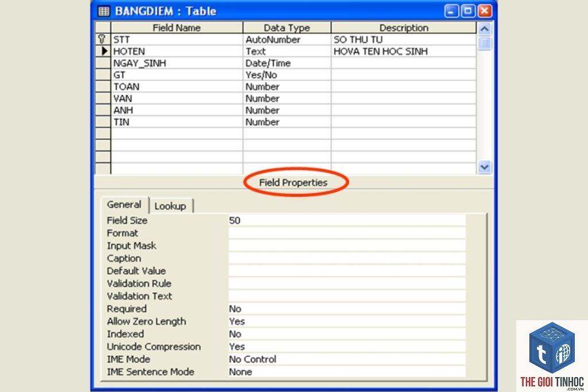Open the AutoNumber data type cell
Image resolution: width=588 pixels, height=392 pixels.
point(287,39)
